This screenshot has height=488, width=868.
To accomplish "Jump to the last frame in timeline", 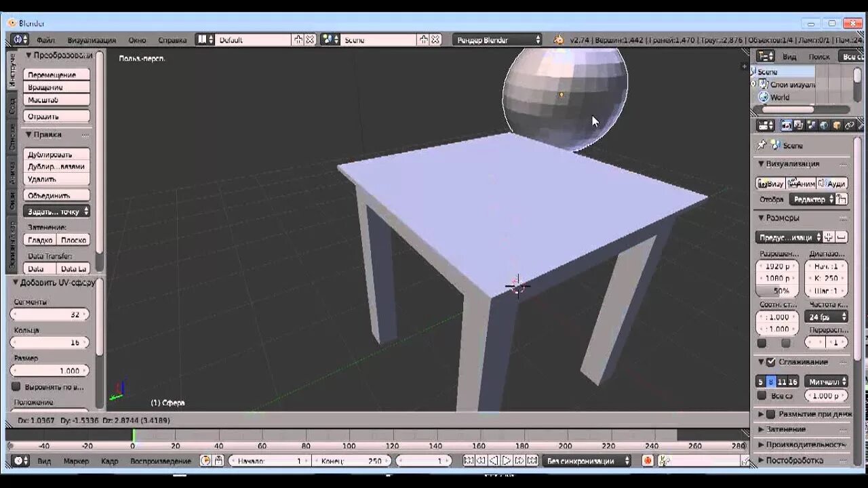I will point(532,461).
